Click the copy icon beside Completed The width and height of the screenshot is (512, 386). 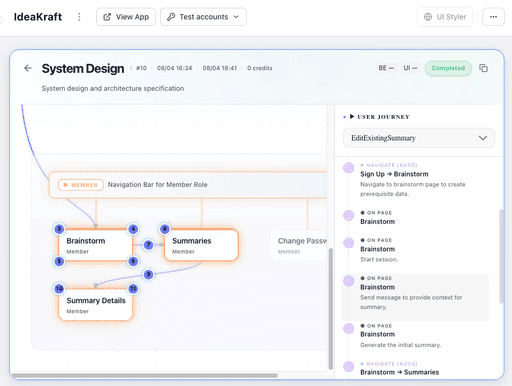point(483,68)
